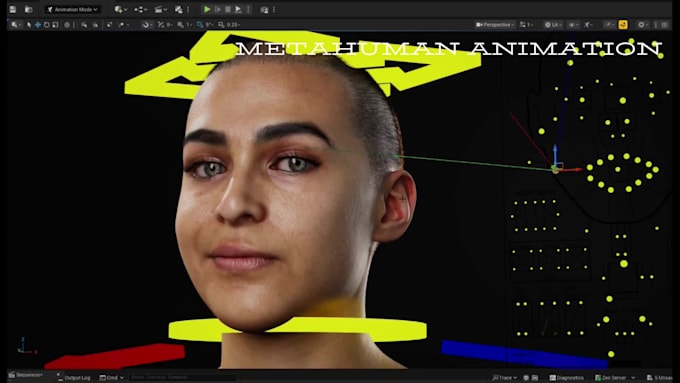Select the blue floor control shape
Viewport: 680px width, 383px height.
[x=523, y=354]
